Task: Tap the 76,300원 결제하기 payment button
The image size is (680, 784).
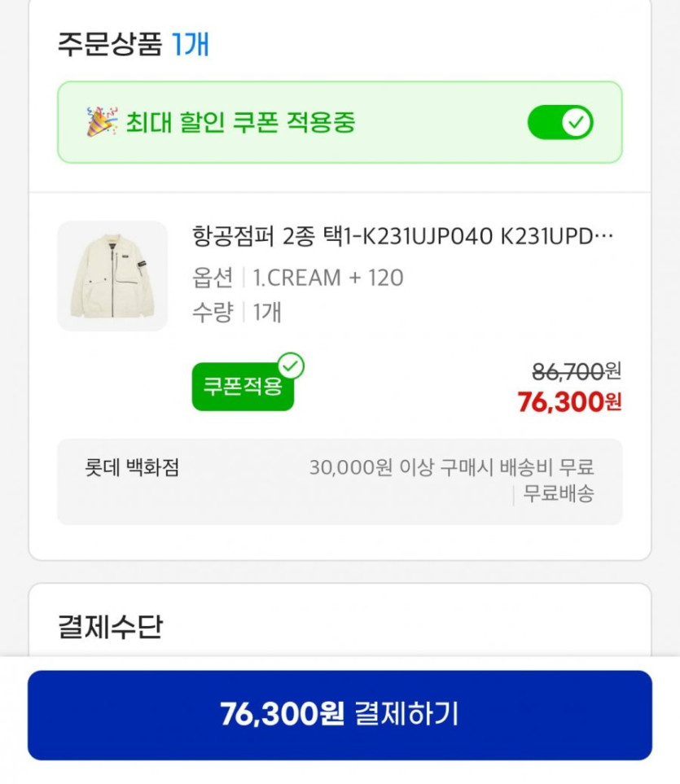Action: (x=340, y=715)
